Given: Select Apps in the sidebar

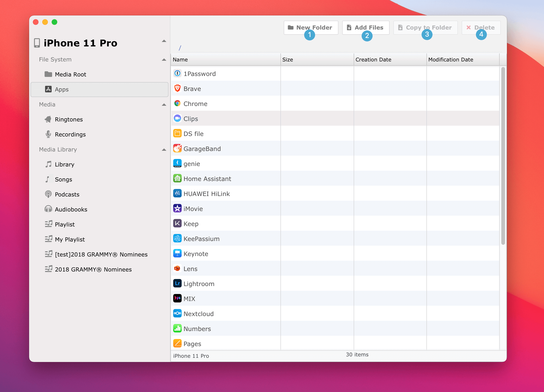Looking at the screenshot, I should click(x=99, y=89).
